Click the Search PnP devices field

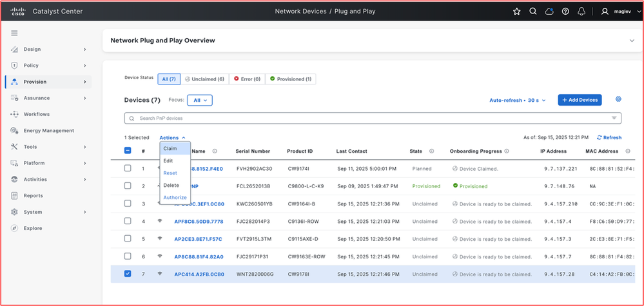pyautogui.click(x=373, y=118)
